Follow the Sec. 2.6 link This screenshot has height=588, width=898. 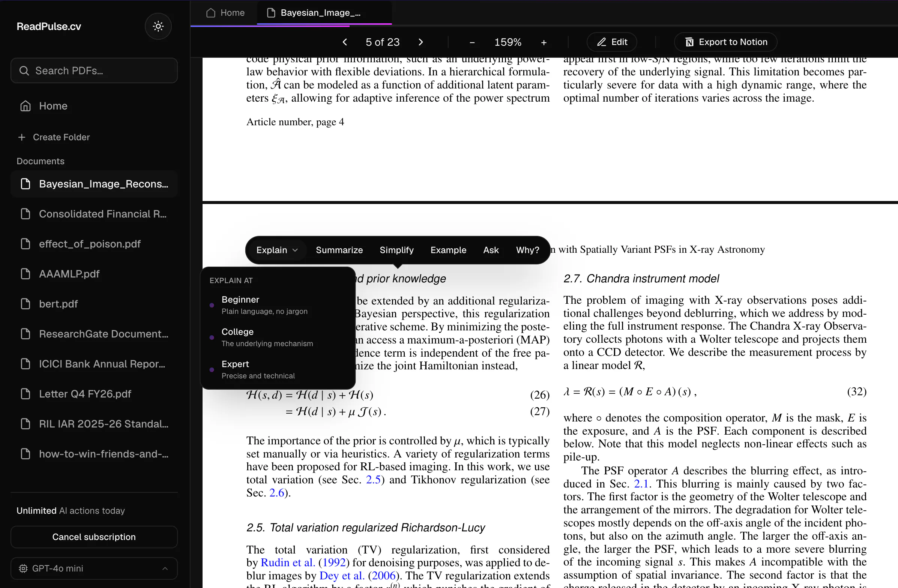click(276, 493)
